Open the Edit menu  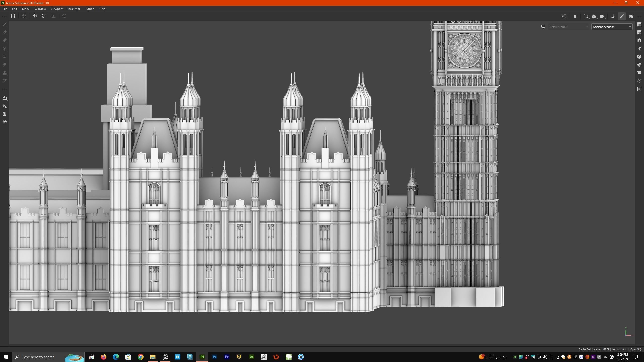pos(15,9)
